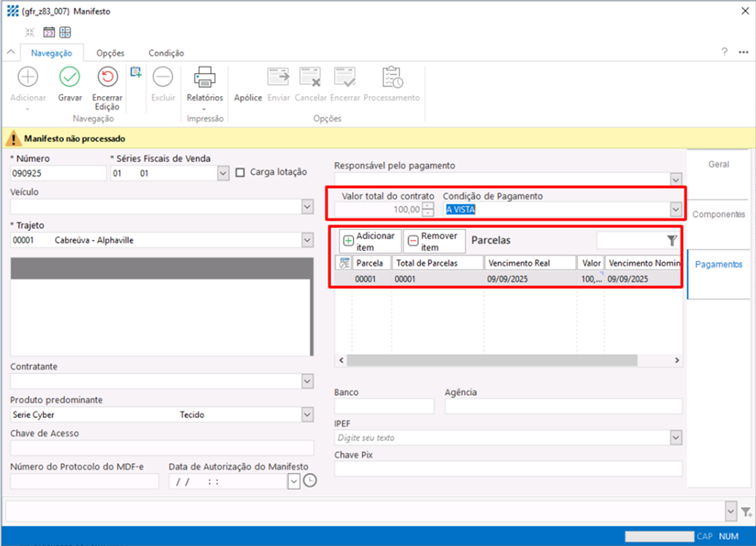Open the Componentes side tab
Viewport: 756px width, 546px height.
point(718,215)
